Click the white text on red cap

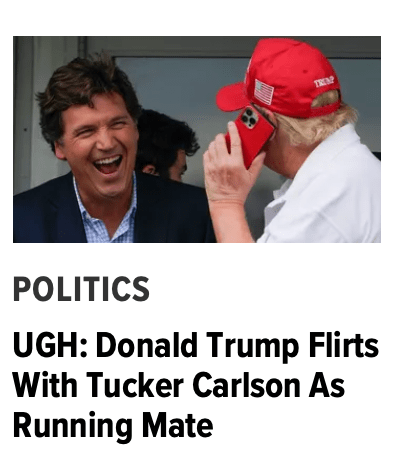324,81
